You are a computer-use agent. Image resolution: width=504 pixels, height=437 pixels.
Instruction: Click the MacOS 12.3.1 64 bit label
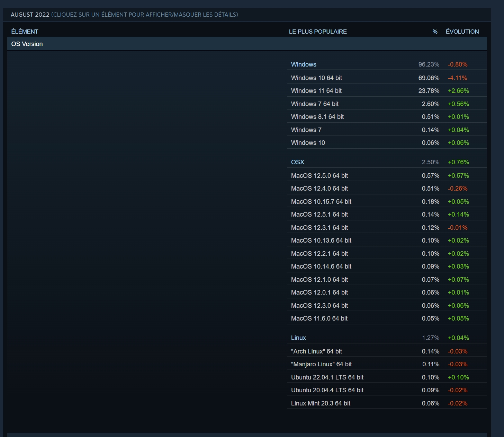coord(319,228)
